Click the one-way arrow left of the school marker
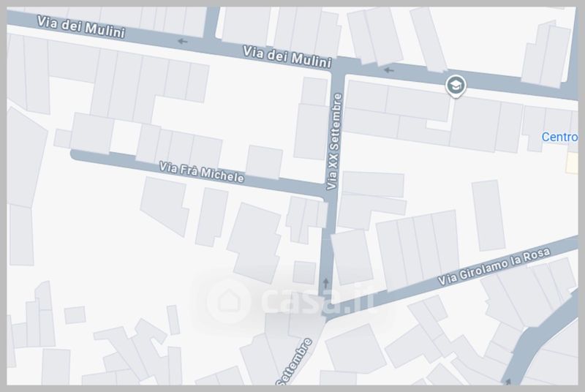This screenshot has width=585, height=392. [x=389, y=69]
